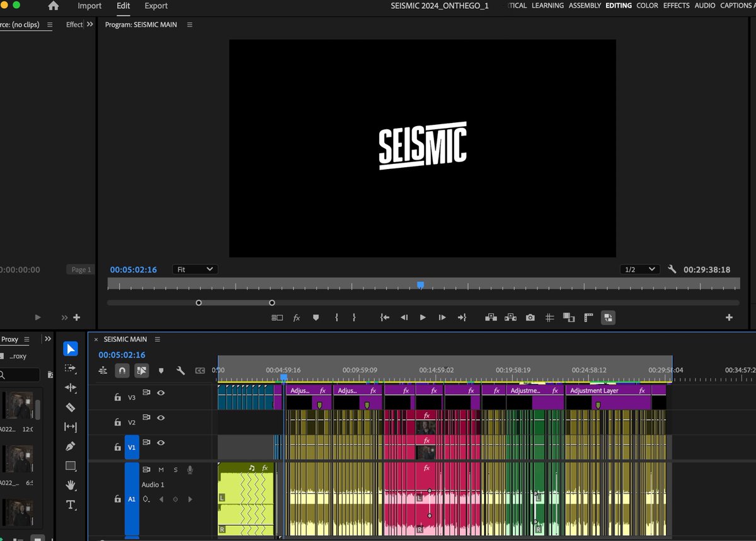Toggle insert sequences as nests icon

[x=103, y=371]
